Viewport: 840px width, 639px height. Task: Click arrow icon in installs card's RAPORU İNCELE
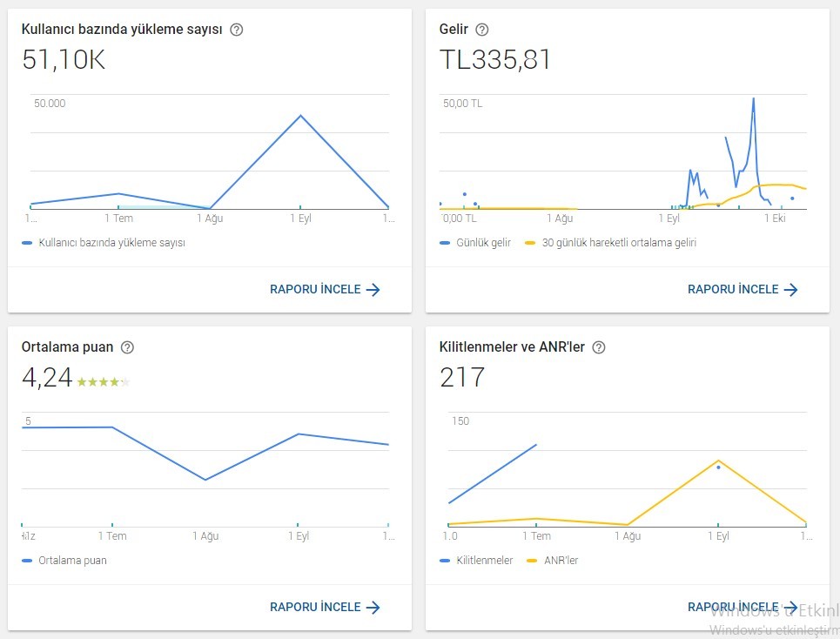(373, 290)
